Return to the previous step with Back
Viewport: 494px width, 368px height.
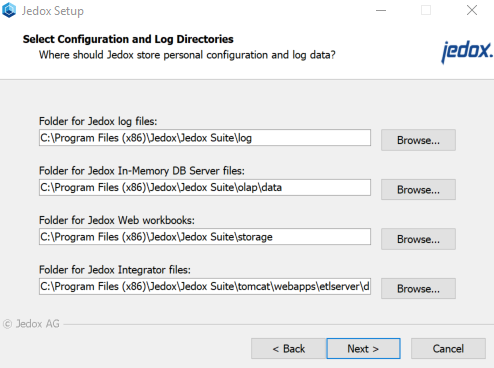click(289, 349)
